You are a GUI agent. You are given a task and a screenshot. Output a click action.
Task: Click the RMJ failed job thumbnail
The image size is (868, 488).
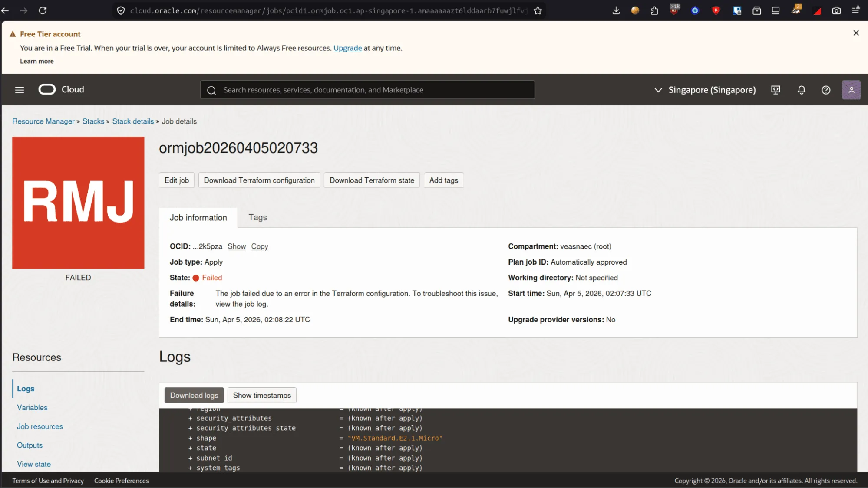(x=78, y=203)
